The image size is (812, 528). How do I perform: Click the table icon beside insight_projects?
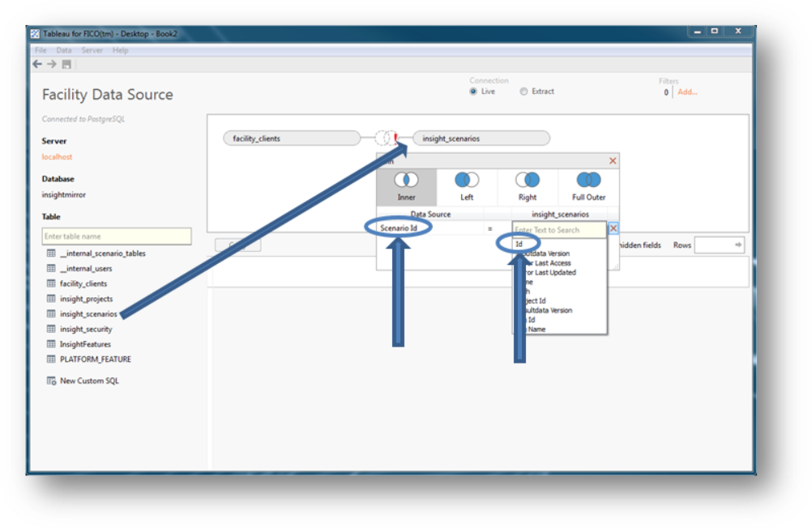(51, 299)
